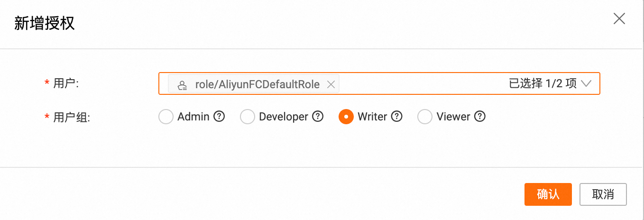Open help tooltip icon next to Admin
This screenshot has height=220, width=644.
tap(219, 117)
